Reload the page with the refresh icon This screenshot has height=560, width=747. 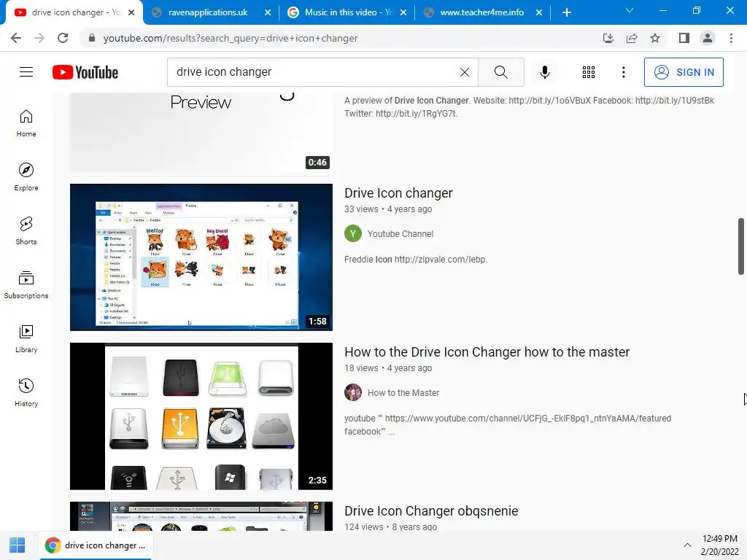point(63,38)
